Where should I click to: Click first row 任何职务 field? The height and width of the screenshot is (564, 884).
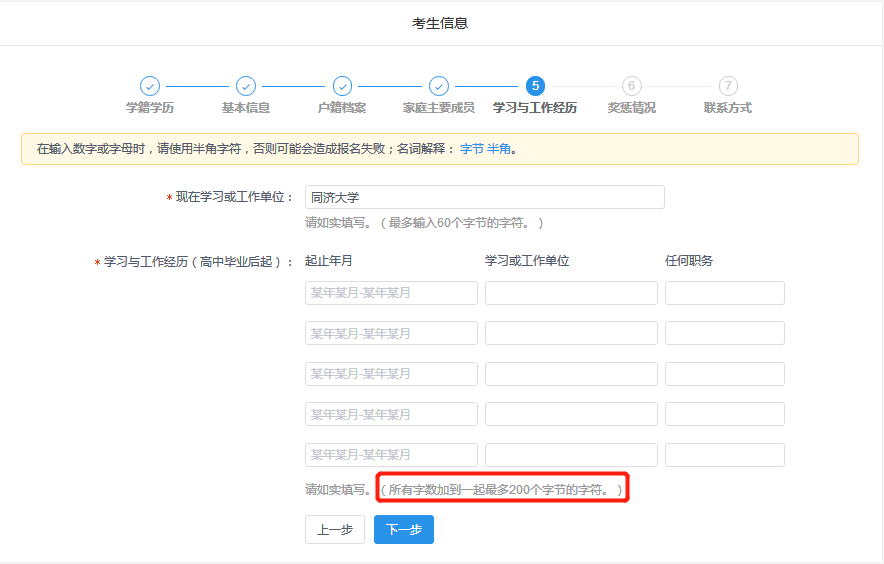[724, 293]
